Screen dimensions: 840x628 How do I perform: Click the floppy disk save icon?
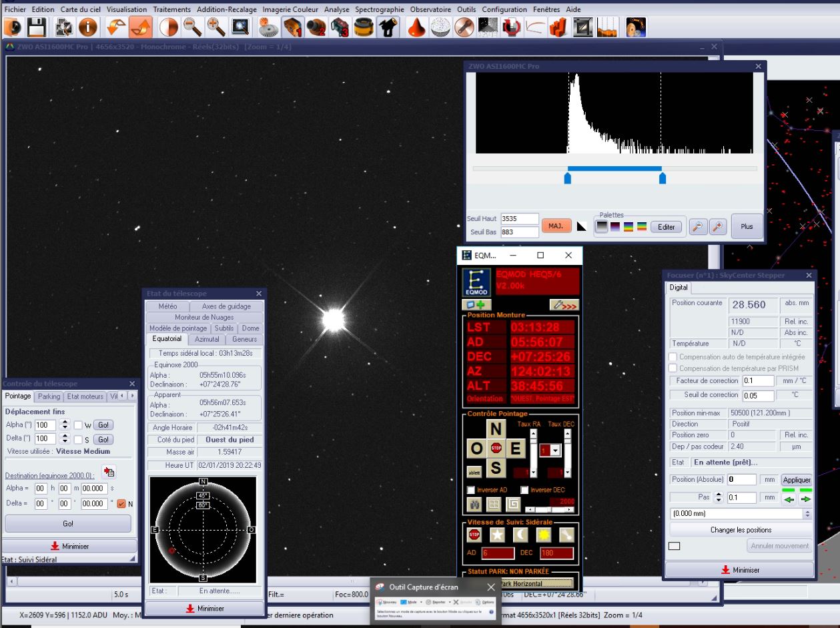37,27
